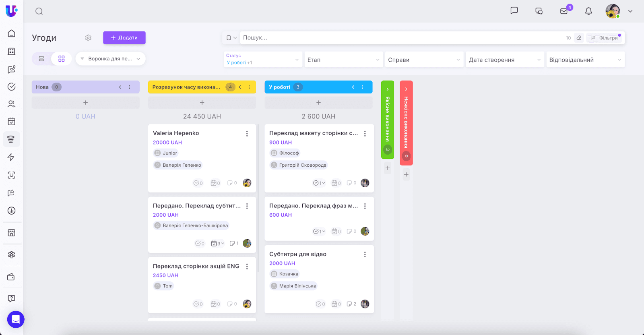Open comments on Субтитри для відео card
The height and width of the screenshot is (335, 644).
[x=351, y=304]
